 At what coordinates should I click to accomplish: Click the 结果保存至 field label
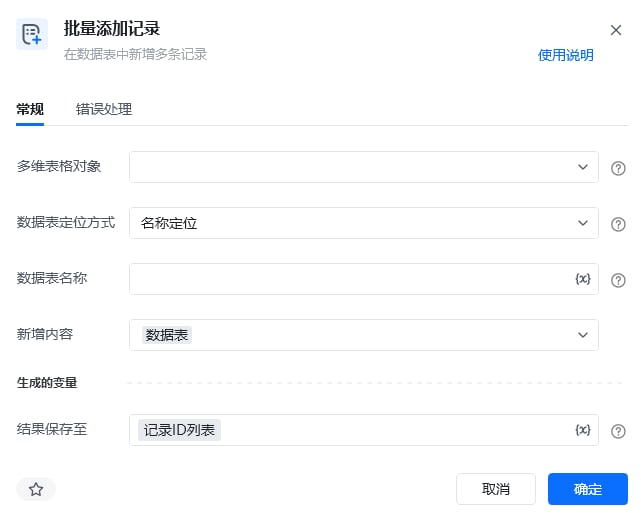52,429
